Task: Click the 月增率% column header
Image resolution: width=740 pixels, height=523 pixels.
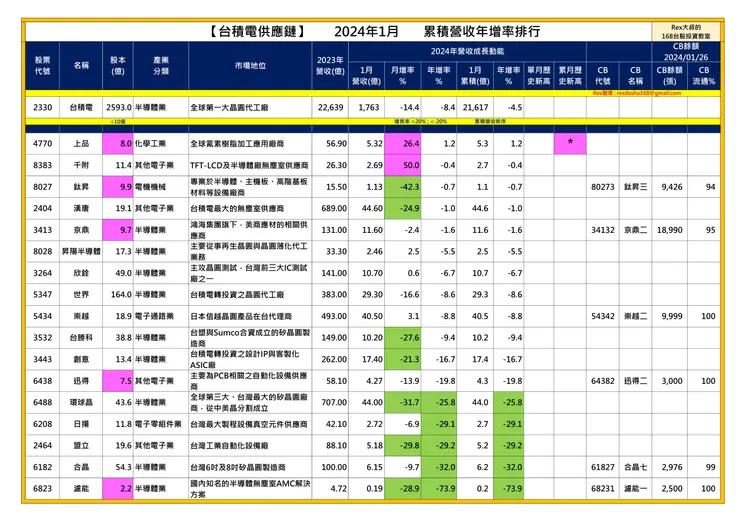Action: (403, 76)
